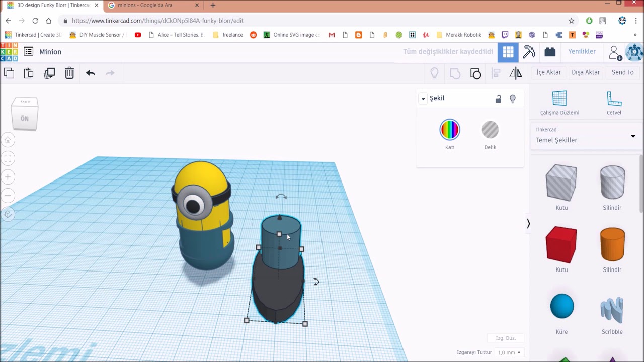This screenshot has width=644, height=362.
Task: Open the Izgarayı Tuttur 1,0 mm dropdown
Action: [x=509, y=352]
